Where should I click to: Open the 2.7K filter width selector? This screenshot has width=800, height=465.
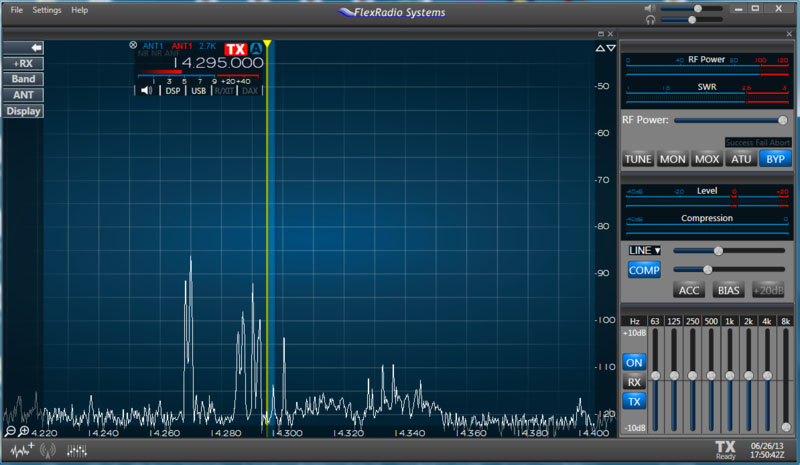(x=208, y=46)
